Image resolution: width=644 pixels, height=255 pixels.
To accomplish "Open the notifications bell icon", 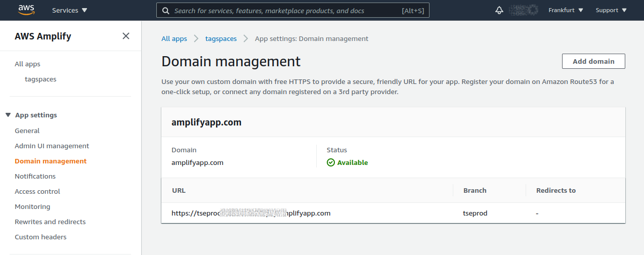I will [499, 10].
